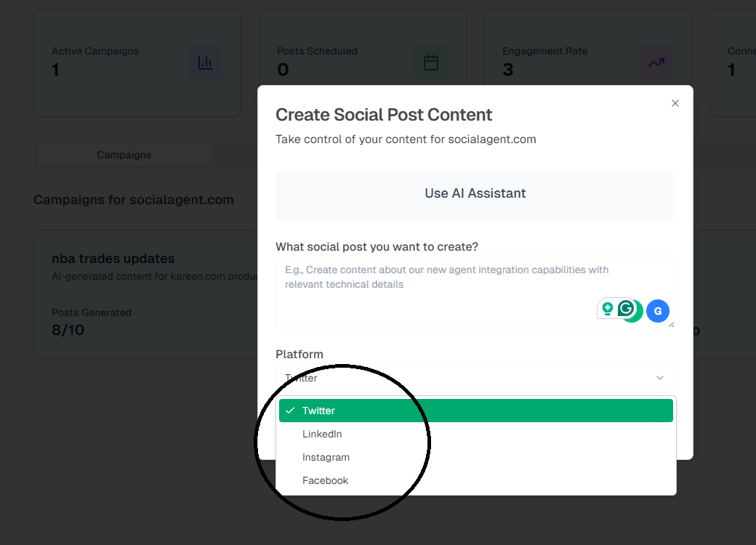756x545 pixels.
Task: Select the Facebook platform option
Action: tap(325, 480)
